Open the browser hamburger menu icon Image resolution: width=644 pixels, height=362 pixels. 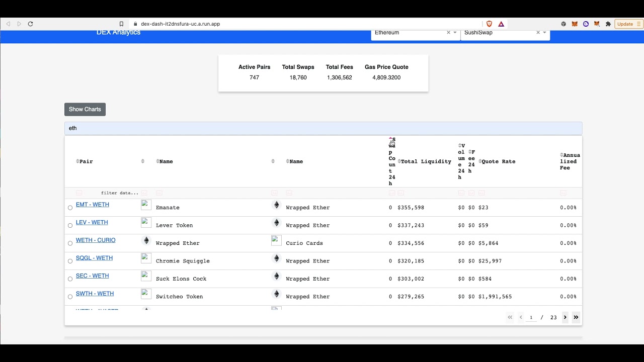(x=639, y=24)
